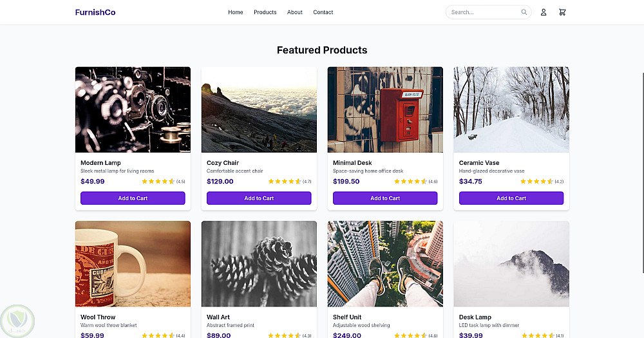Click the green shield badge icon
This screenshot has height=338, width=644.
pyautogui.click(x=17, y=320)
